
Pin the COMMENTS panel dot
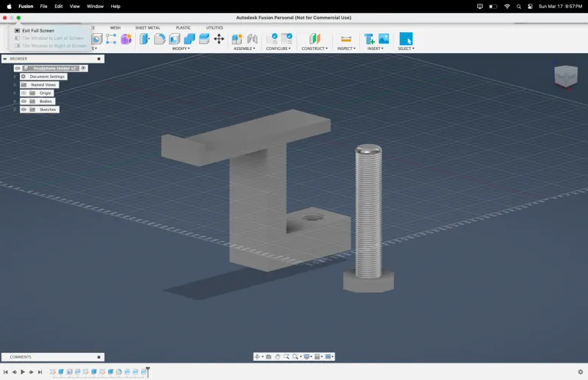click(98, 357)
